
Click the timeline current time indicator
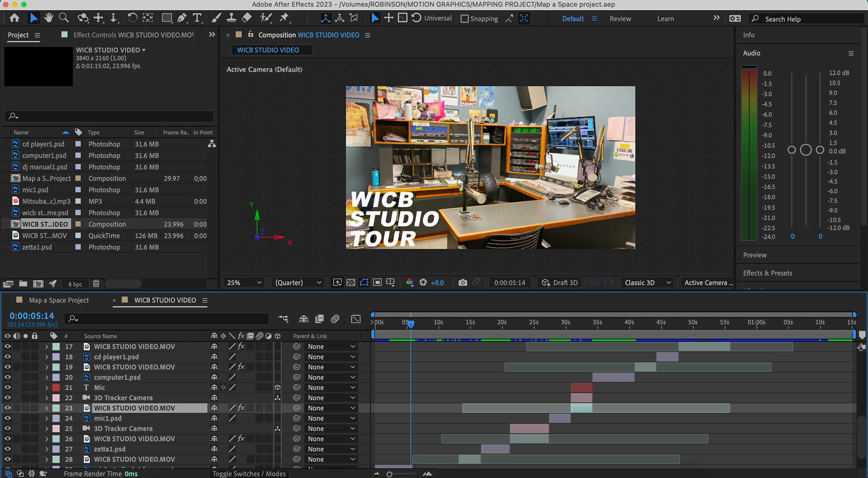(x=410, y=324)
